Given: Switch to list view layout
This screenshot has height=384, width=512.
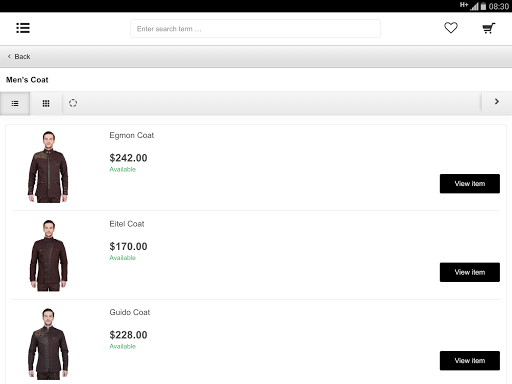Looking at the screenshot, I should (x=15, y=103).
